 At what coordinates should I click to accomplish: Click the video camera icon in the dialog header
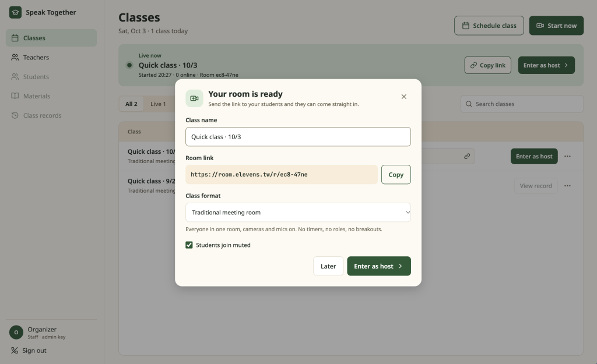click(194, 98)
